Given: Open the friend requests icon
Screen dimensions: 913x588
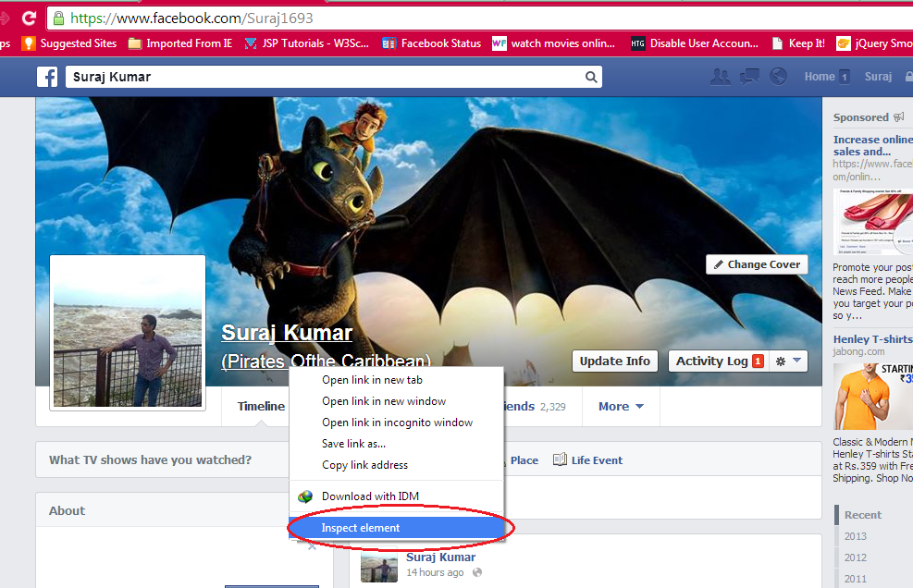Looking at the screenshot, I should point(721,76).
